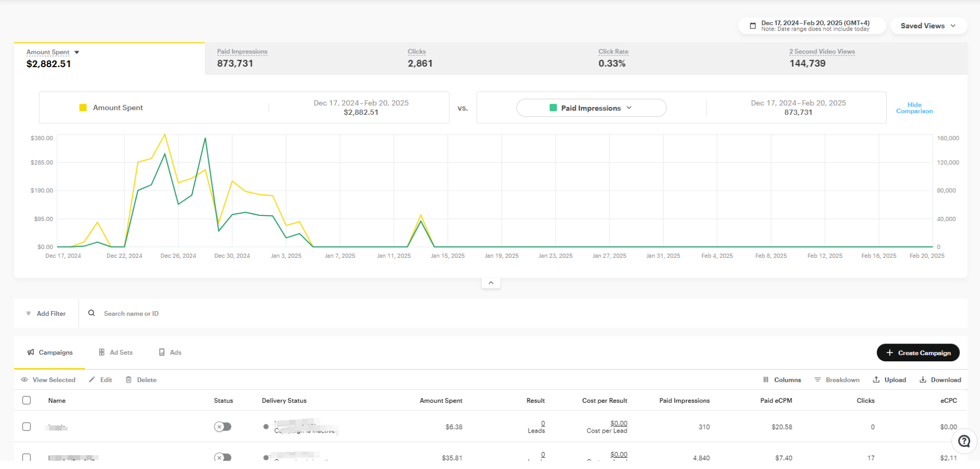980x469 pixels.
Task: Check the select-all checkbox beside Name
Action: point(27,400)
